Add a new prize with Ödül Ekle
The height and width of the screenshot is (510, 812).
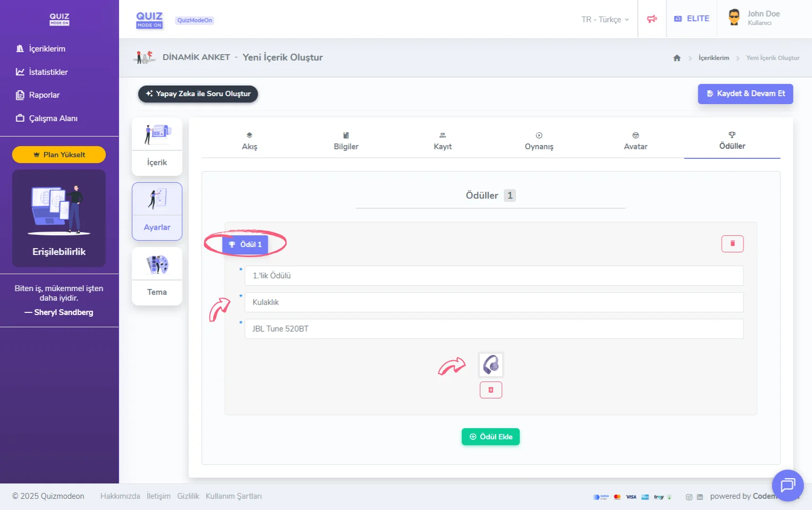pyautogui.click(x=490, y=437)
